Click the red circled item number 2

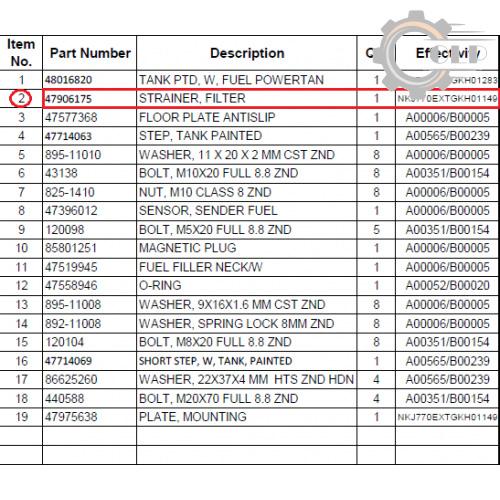point(21,99)
